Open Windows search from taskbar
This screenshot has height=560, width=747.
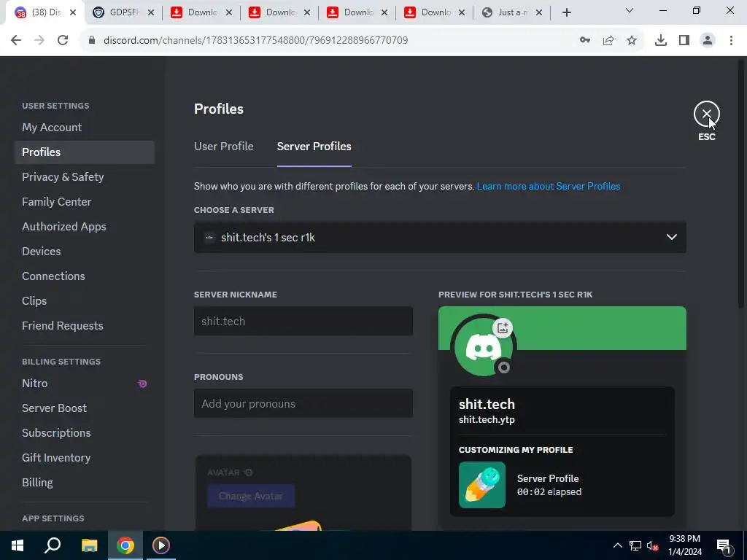click(53, 545)
